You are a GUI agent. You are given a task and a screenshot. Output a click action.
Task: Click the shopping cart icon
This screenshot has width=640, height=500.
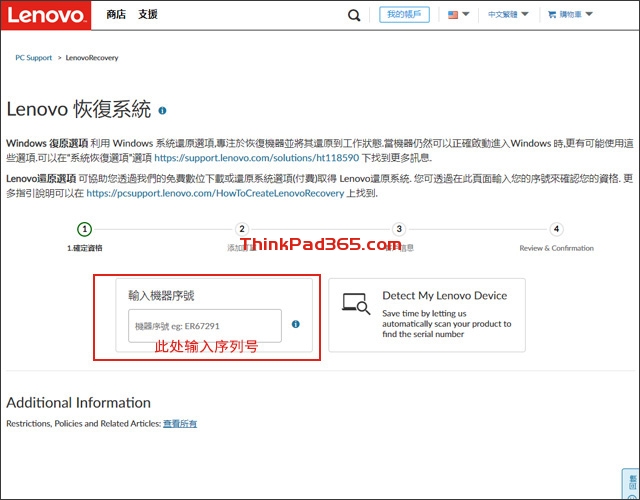pyautogui.click(x=552, y=15)
